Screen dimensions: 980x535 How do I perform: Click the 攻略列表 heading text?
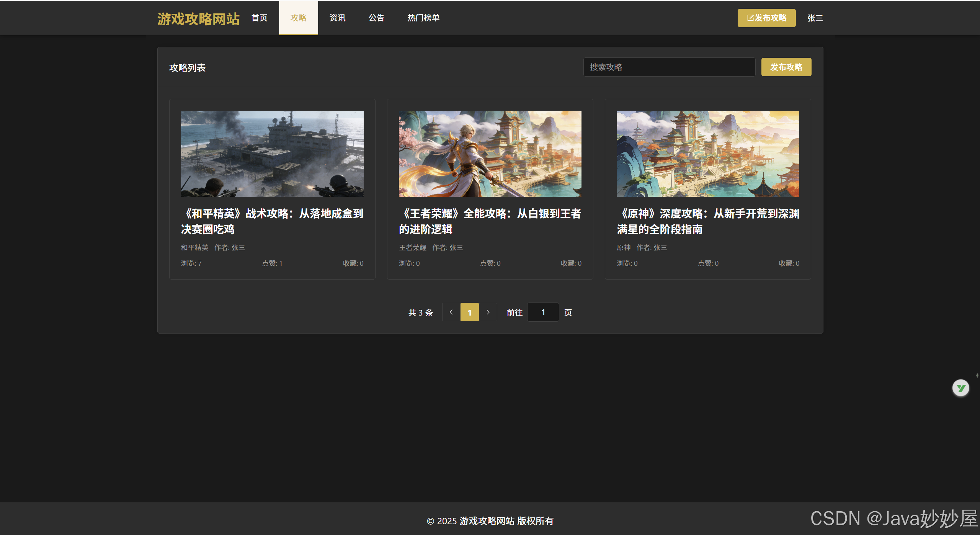188,68
